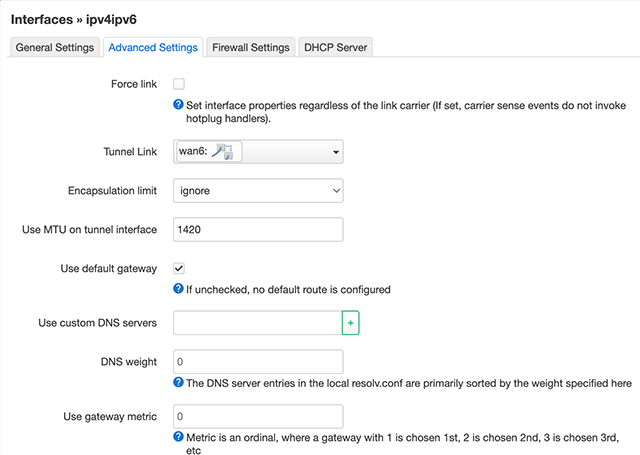Click the Force link label
The width and height of the screenshot is (640, 455).
pos(134,84)
